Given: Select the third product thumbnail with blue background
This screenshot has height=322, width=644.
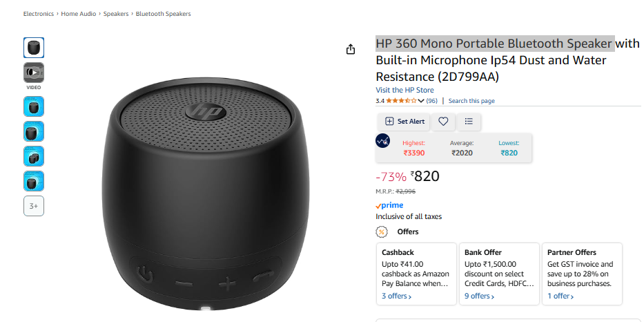Looking at the screenshot, I should pyautogui.click(x=34, y=156).
